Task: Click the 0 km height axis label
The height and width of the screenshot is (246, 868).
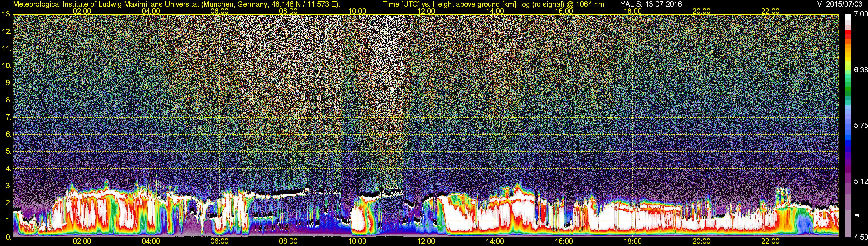Action: coord(8,237)
